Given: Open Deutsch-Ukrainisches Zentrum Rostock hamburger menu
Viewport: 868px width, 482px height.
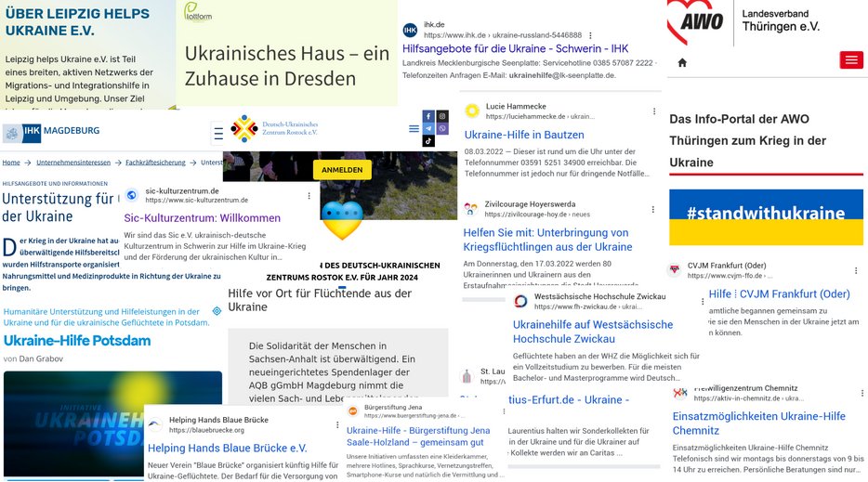Looking at the screenshot, I should coord(414,128).
